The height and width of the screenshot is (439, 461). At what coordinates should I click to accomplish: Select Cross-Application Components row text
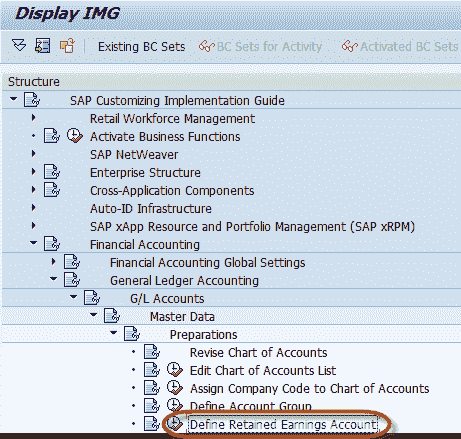(172, 190)
